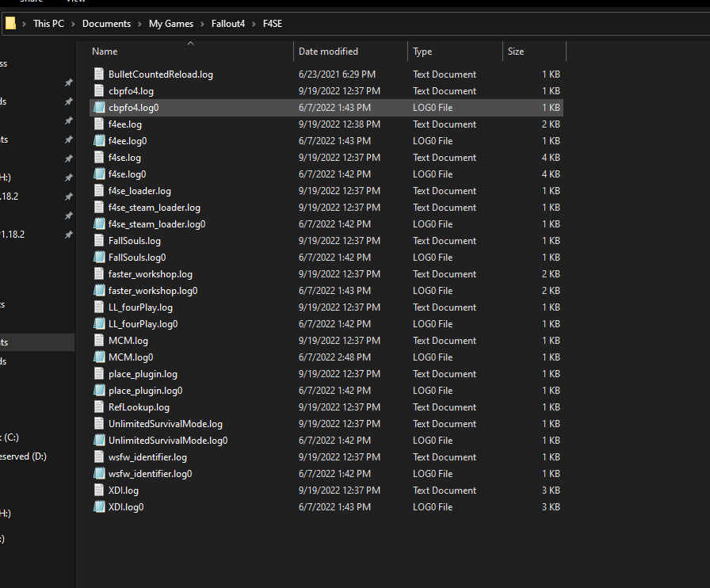Click the FallSouls.log0 notepad icon

(x=99, y=258)
